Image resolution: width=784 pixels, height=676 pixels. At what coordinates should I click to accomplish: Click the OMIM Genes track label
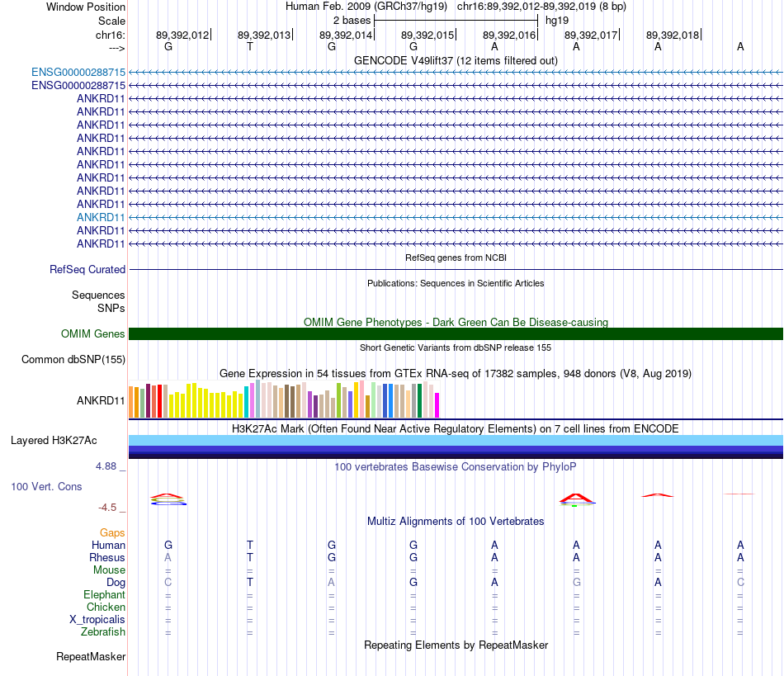point(93,333)
